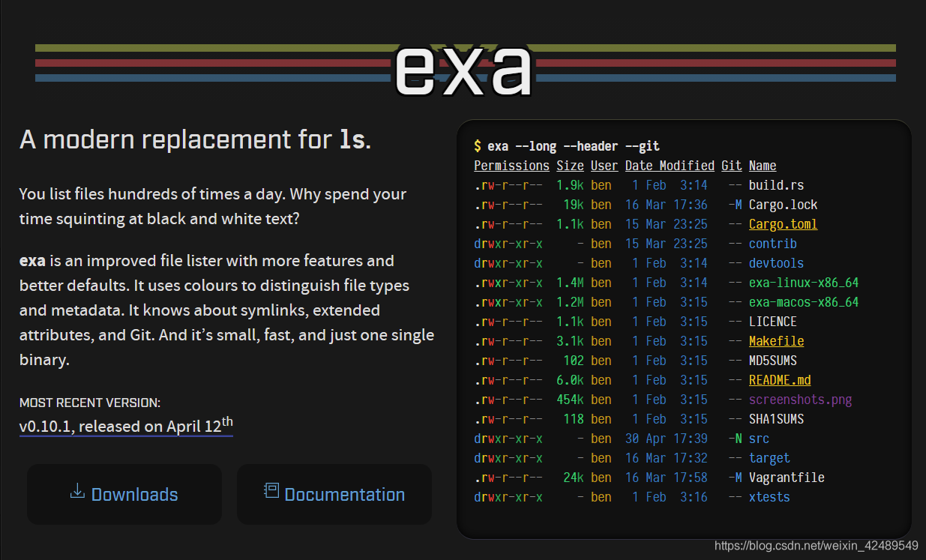Viewport: 926px width, 560px height.
Task: Click the heading 'A modern replacement for ls.'
Action: coord(195,139)
